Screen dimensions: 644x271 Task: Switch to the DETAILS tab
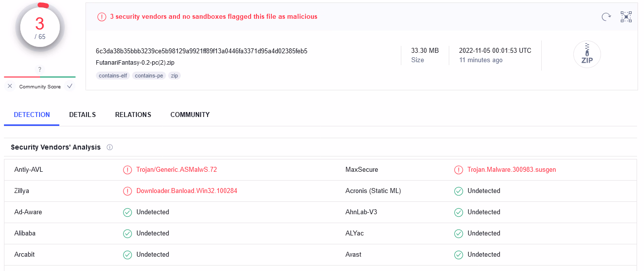pyautogui.click(x=83, y=115)
